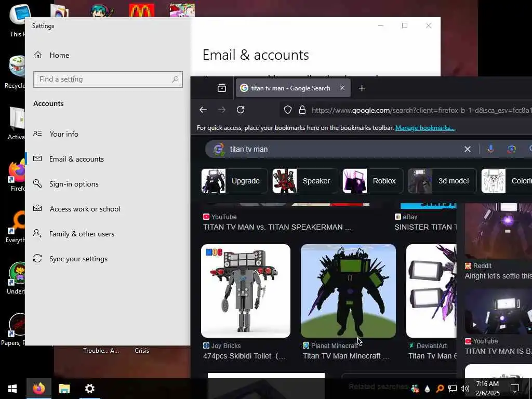Click the site security padlock icon

click(302, 110)
